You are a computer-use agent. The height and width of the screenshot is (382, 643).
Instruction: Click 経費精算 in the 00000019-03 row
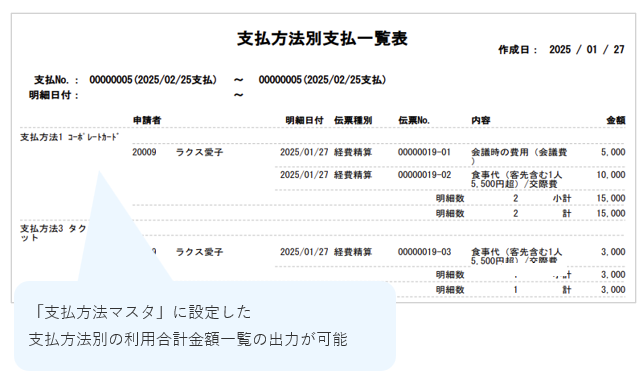pyautogui.click(x=353, y=252)
